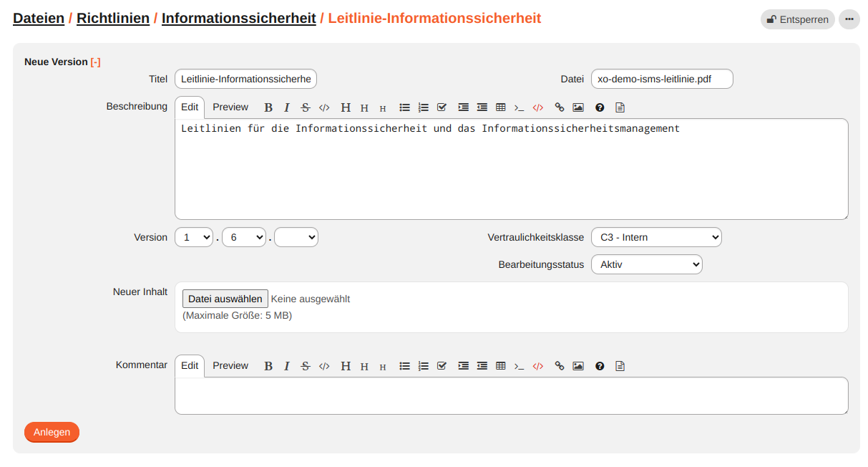
Task: Insert a task list checkbox into the description
Action: tap(442, 107)
